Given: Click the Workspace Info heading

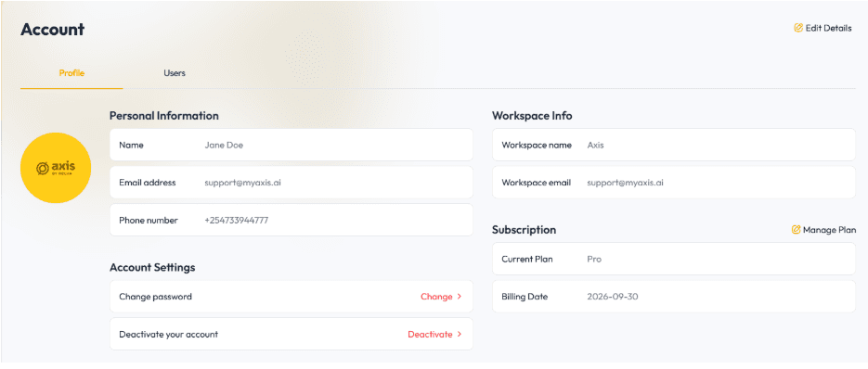Looking at the screenshot, I should pos(532,116).
